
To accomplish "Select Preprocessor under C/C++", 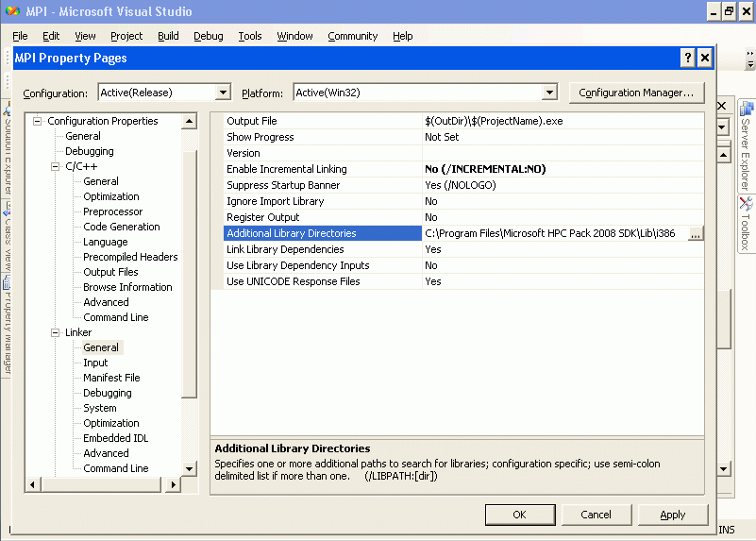I will [x=112, y=211].
